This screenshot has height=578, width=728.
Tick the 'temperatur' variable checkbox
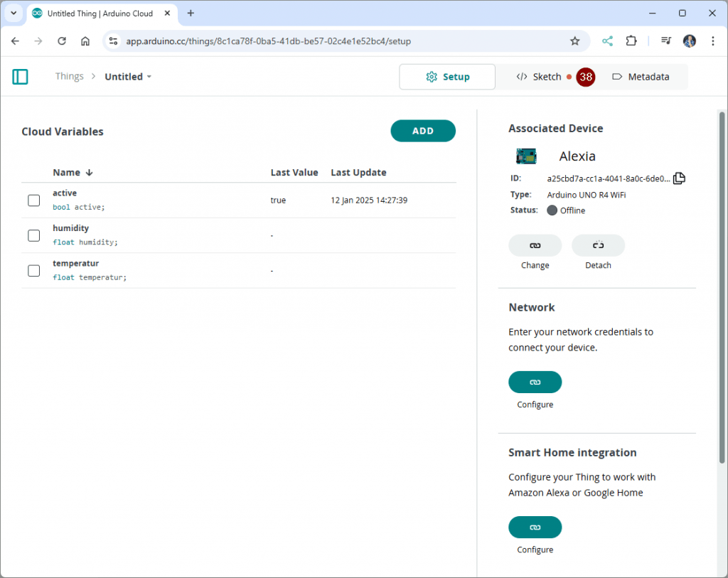point(33,270)
